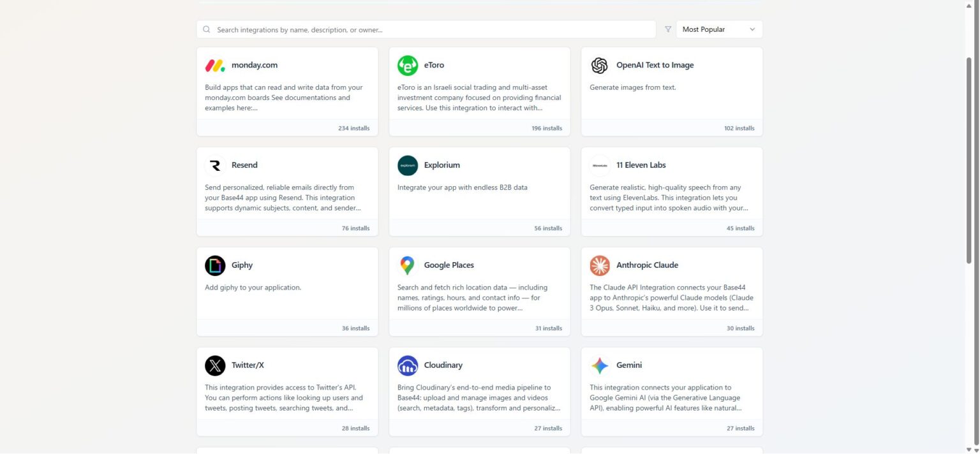Click the Anthropic Claude logo icon
The width and height of the screenshot is (980, 454).
600,265
